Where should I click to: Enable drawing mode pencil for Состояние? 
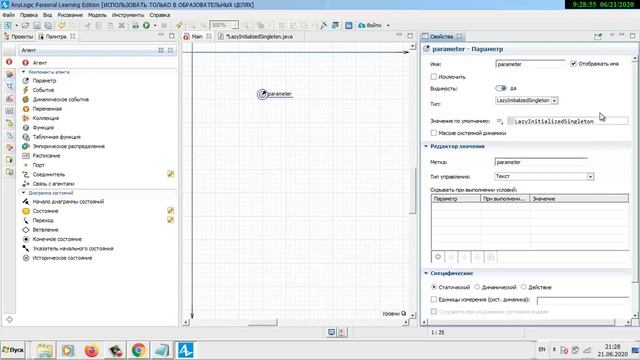click(x=171, y=211)
